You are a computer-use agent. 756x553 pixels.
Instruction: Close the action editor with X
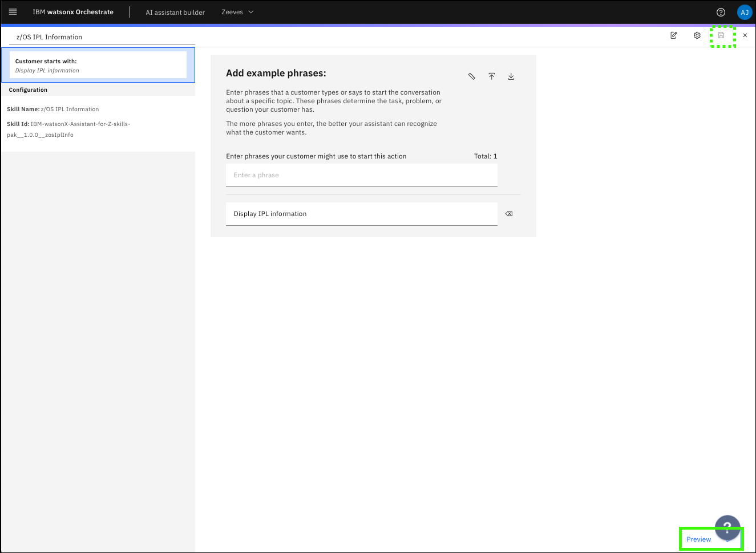click(745, 35)
